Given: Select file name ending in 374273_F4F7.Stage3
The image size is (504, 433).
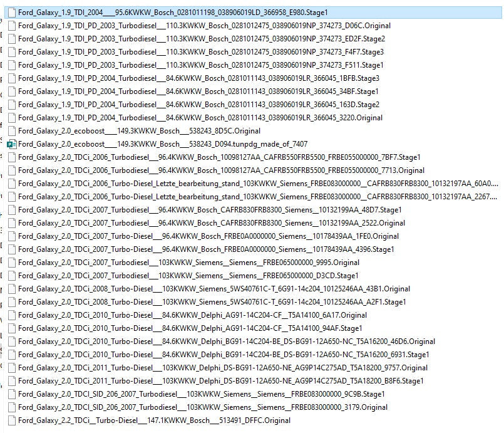Looking at the screenshot, I should [201, 52].
